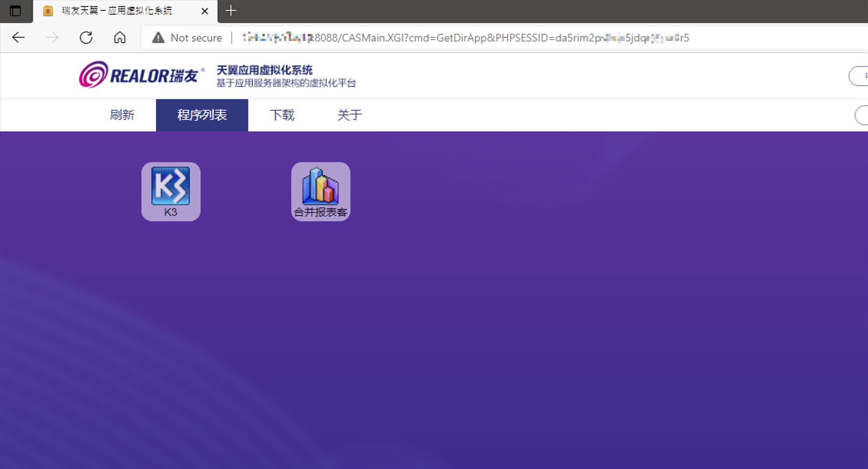Navigate back in the browser
868x469 pixels.
tap(18, 38)
